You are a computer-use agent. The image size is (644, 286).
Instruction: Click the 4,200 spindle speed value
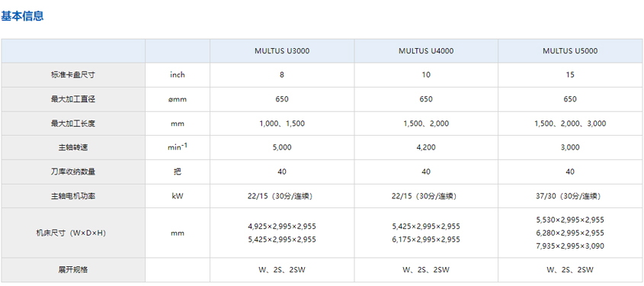pyautogui.click(x=426, y=147)
